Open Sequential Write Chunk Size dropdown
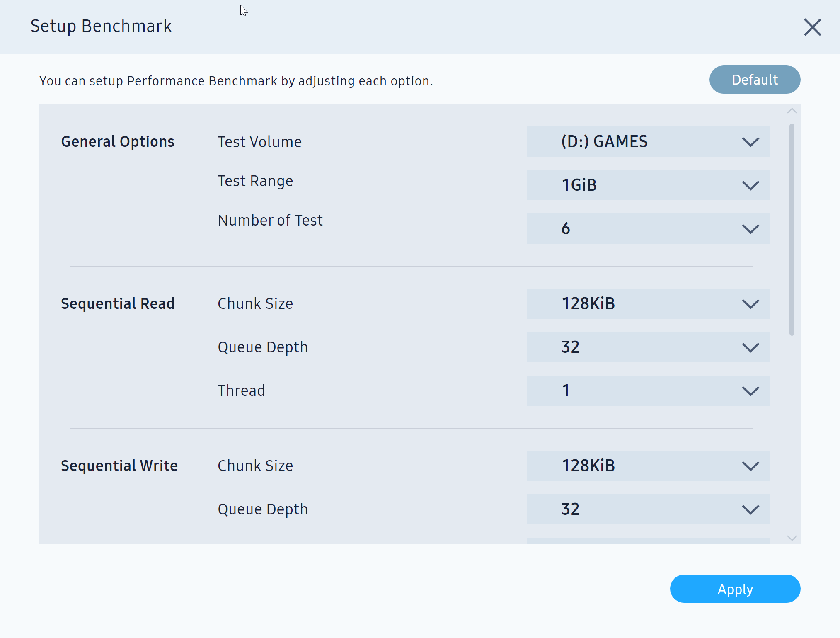The height and width of the screenshot is (638, 840). click(648, 466)
